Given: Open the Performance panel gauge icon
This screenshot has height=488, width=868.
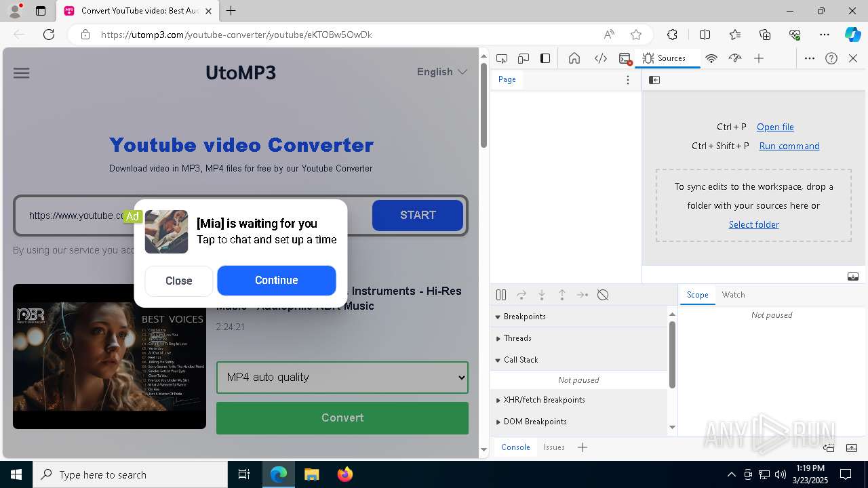Looking at the screenshot, I should click(735, 58).
